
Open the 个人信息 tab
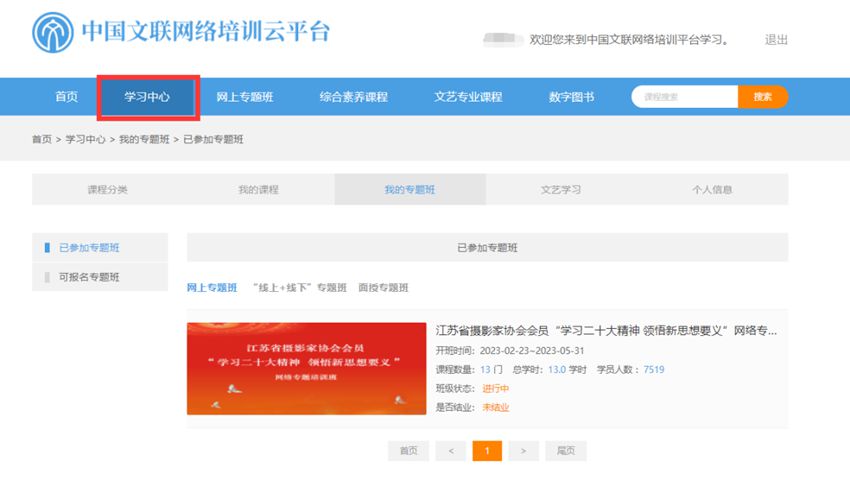click(x=712, y=189)
